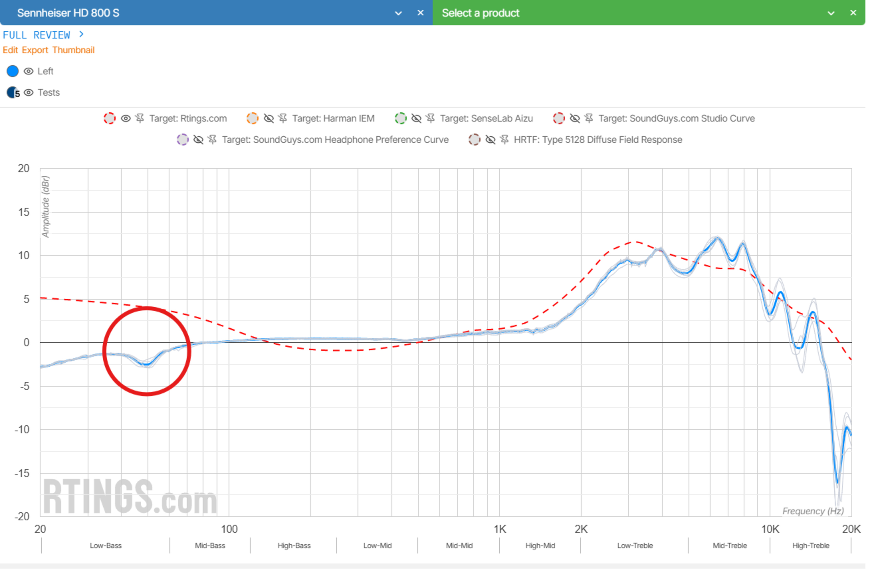Click the blue Left color swatch
The height and width of the screenshot is (588, 878).
(13, 71)
